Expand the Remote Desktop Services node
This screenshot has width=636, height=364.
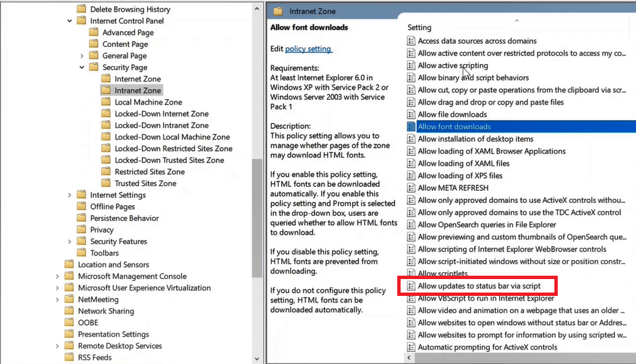(x=58, y=346)
